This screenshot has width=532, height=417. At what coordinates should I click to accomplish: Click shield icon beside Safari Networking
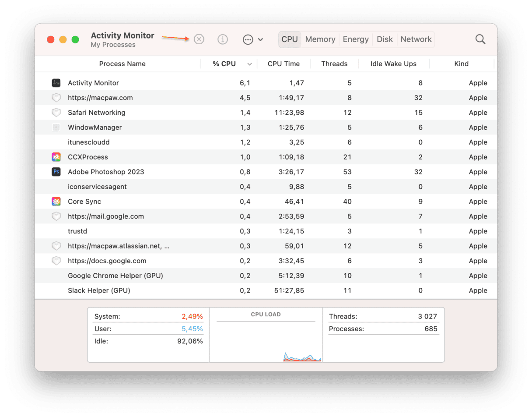56,113
